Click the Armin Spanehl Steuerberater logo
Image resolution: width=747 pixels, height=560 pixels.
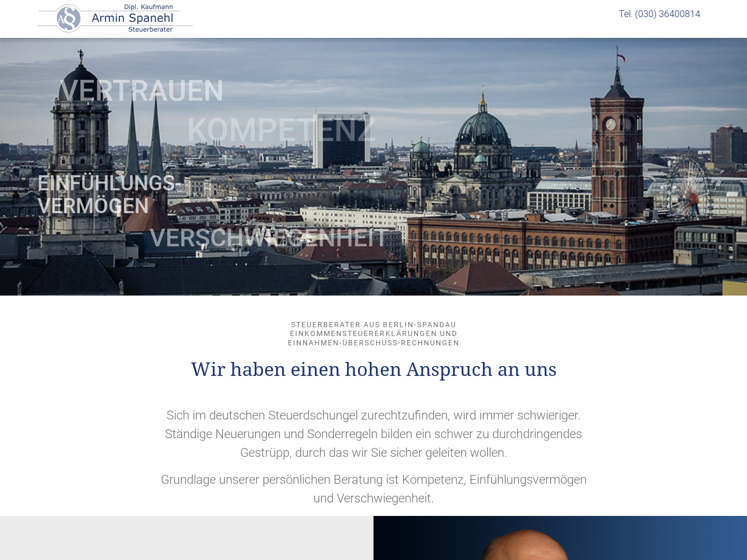pyautogui.click(x=115, y=19)
